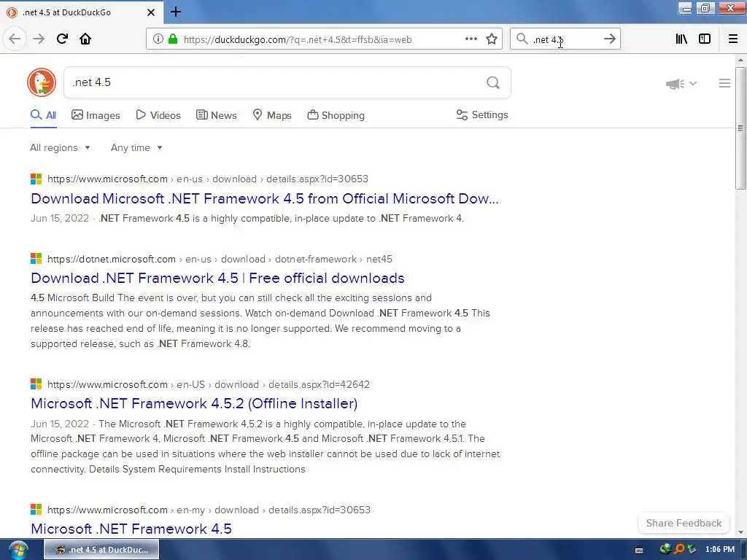The image size is (747, 560).
Task: Run search with DuckDuckGo magnifier button
Action: coord(493,83)
